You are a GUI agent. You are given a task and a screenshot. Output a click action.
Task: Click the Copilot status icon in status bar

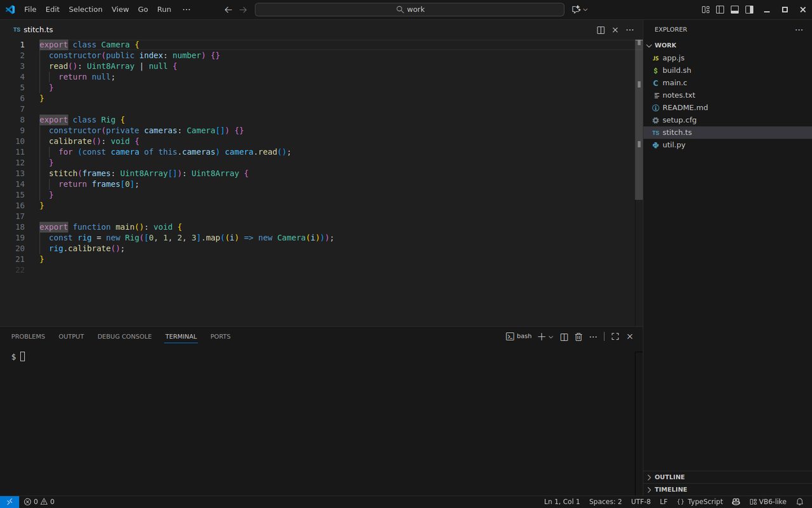click(x=736, y=502)
